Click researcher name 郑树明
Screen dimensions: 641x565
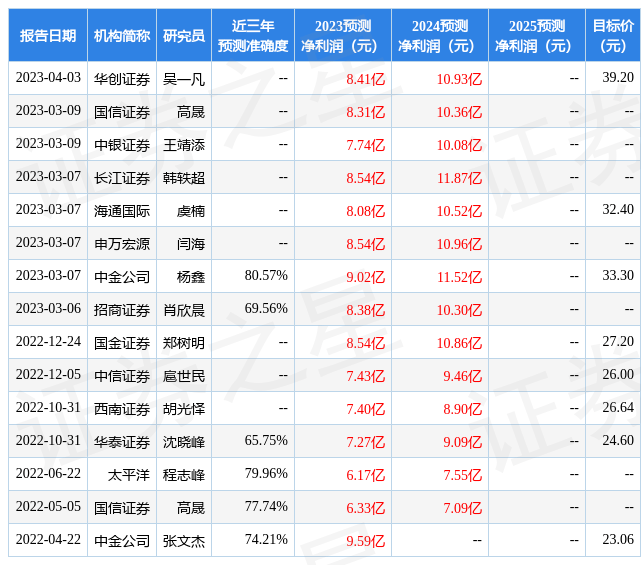pos(184,343)
